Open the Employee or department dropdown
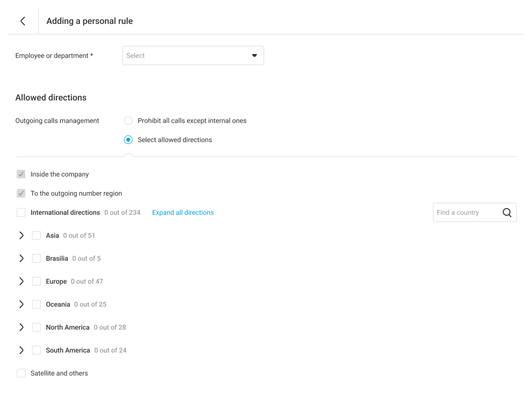Image resolution: width=532 pixels, height=398 pixels. click(193, 55)
